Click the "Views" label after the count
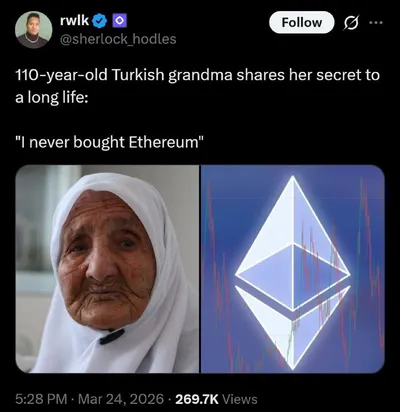The width and height of the screenshot is (400, 412). tap(239, 399)
